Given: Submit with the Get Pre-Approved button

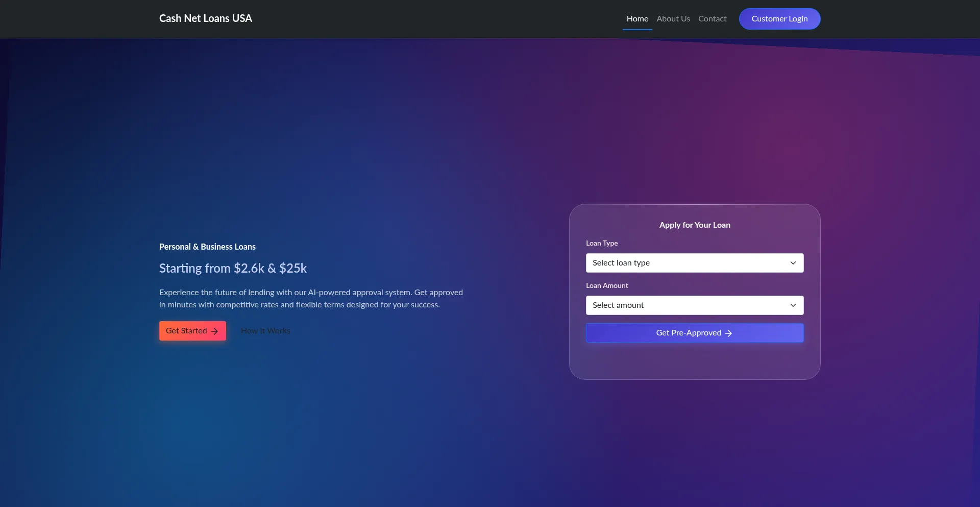Looking at the screenshot, I should (x=694, y=333).
